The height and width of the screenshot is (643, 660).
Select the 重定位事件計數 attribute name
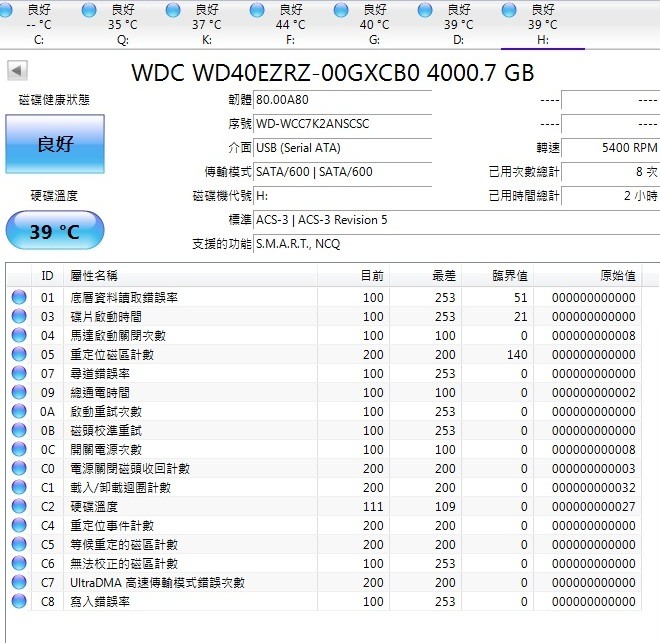112,526
